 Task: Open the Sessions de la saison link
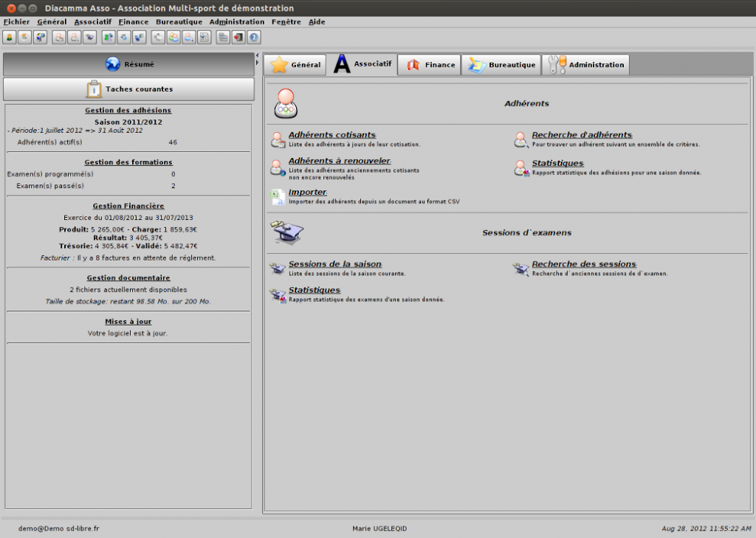pos(335,264)
